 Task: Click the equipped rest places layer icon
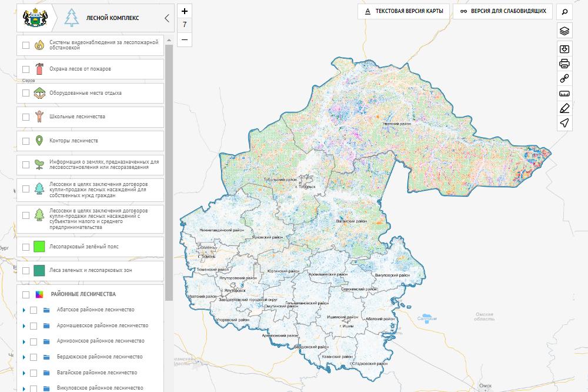(39, 93)
